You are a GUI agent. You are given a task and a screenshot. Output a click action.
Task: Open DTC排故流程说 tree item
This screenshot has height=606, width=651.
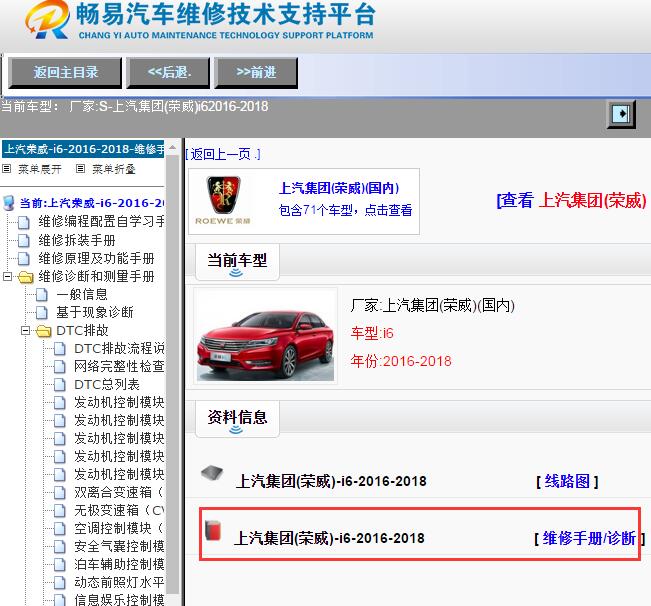[119, 349]
